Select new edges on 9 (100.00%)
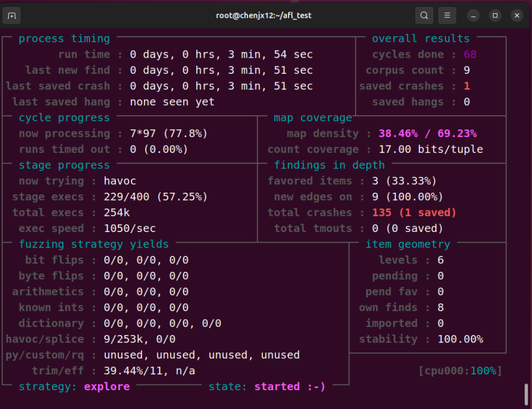Image resolution: width=532 pixels, height=409 pixels. coord(407,197)
